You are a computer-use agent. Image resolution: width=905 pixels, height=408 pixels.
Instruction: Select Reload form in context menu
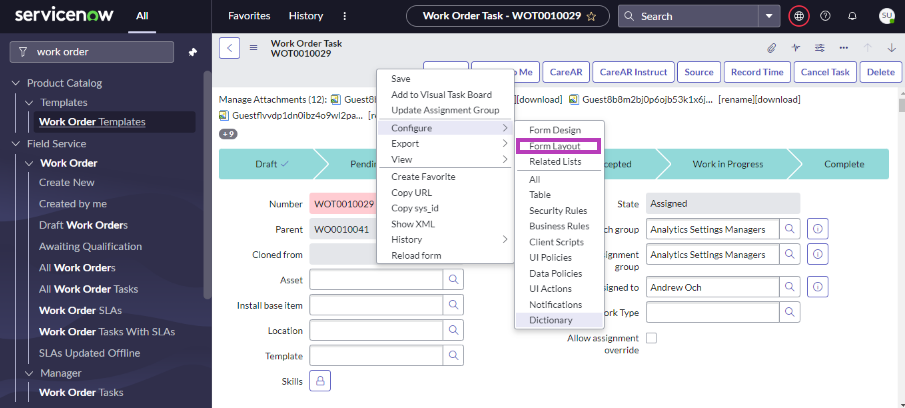[x=416, y=256]
